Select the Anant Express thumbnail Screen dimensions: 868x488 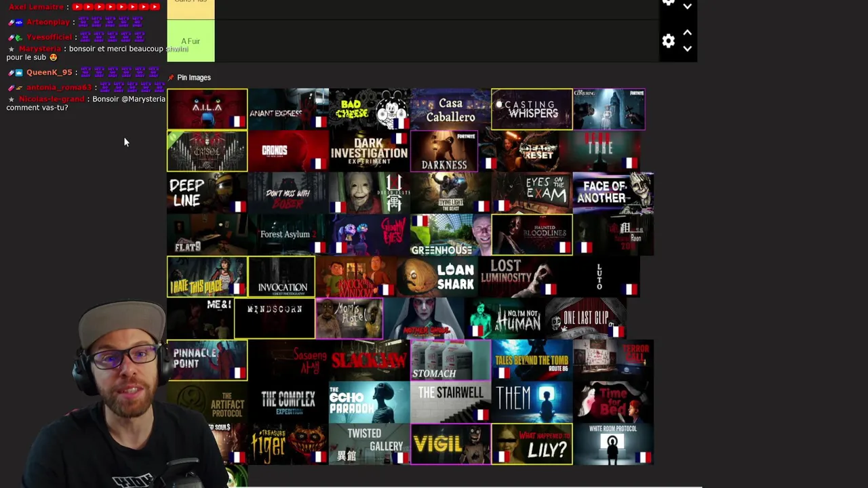pos(288,108)
